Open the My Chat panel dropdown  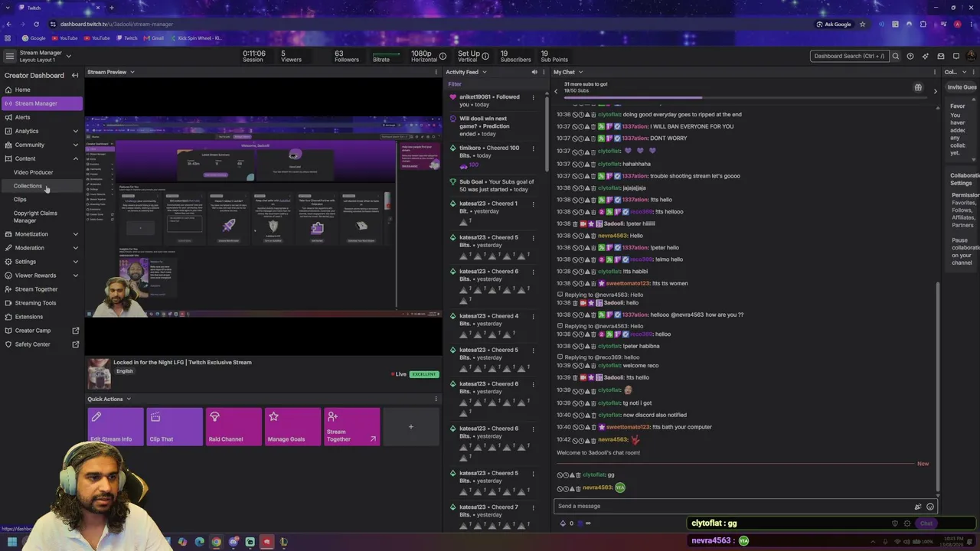pyautogui.click(x=580, y=72)
